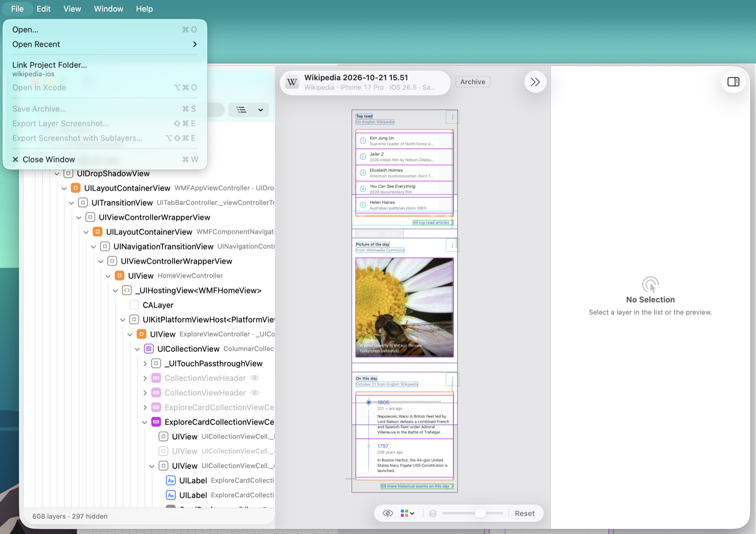Screen dimensions: 756x534
Task: Click the picture of the day flower image
Action: [x=404, y=307]
